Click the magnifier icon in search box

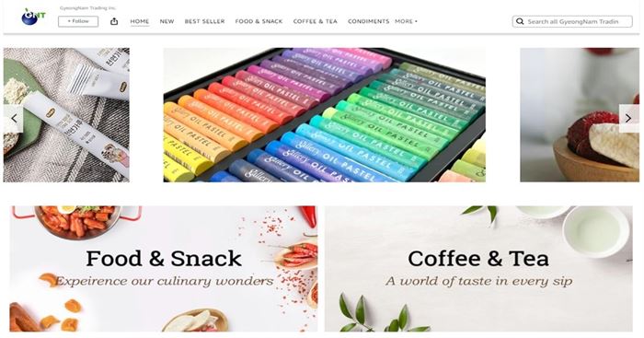[x=520, y=21]
